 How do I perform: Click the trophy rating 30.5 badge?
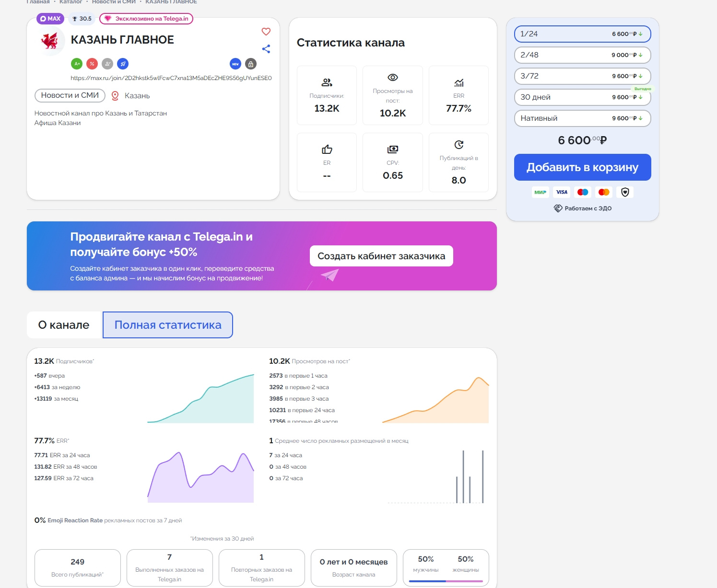82,19
